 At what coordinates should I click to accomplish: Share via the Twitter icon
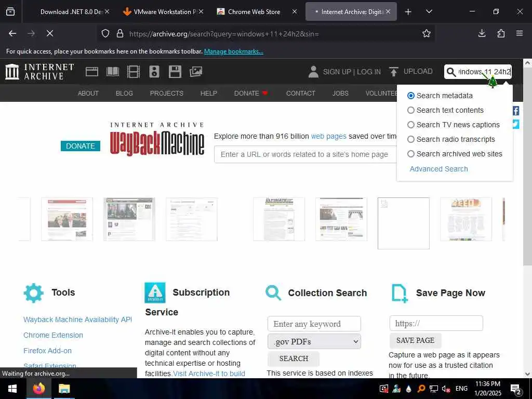click(x=516, y=124)
